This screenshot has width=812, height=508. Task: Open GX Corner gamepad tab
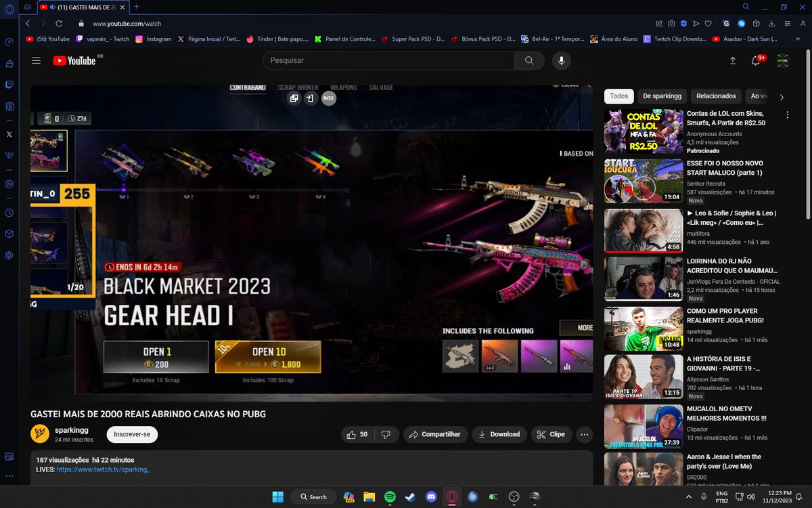[27, 7]
